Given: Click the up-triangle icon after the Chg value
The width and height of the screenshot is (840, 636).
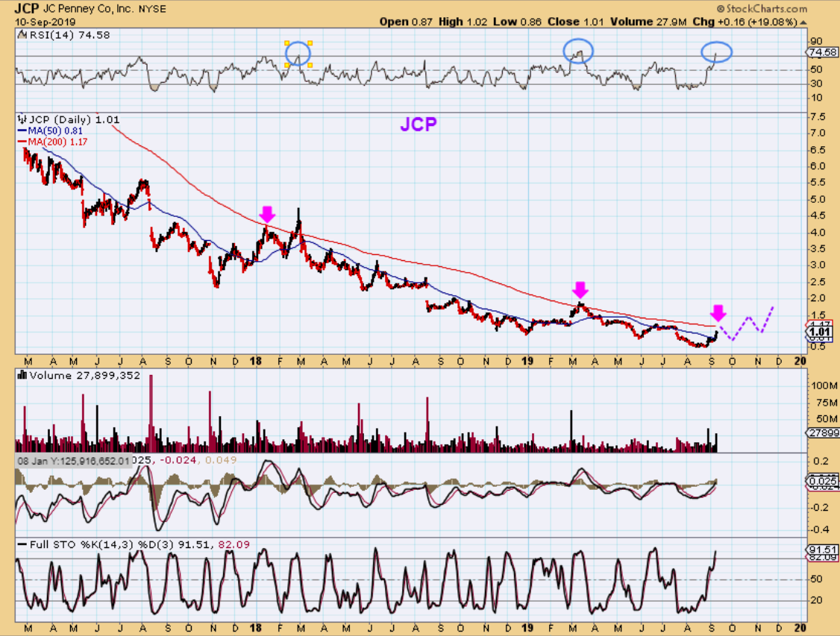Looking at the screenshot, I should click(803, 22).
